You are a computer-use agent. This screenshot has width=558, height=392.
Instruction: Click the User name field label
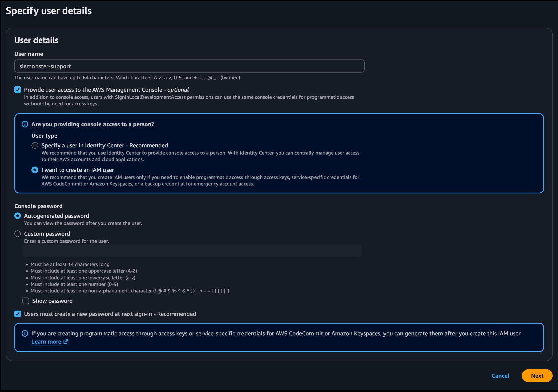pyautogui.click(x=29, y=54)
